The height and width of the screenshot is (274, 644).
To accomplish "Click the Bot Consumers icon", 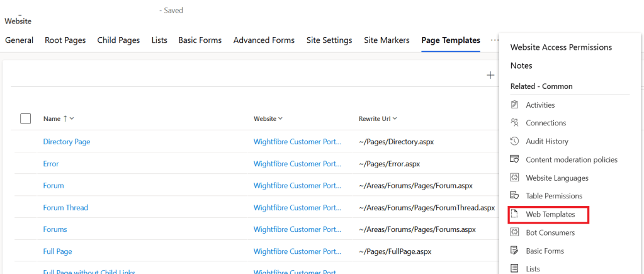I will 514,232.
